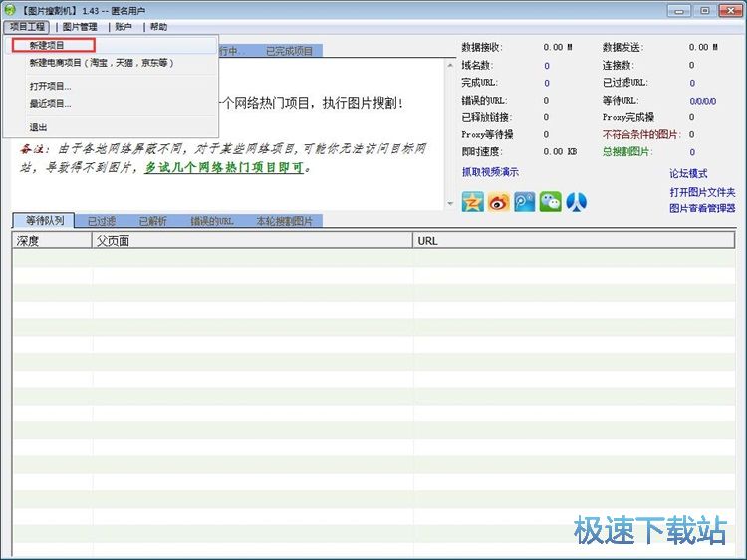Select 打开项目... from the menu
Image resolution: width=747 pixels, height=560 pixels.
click(x=50, y=86)
